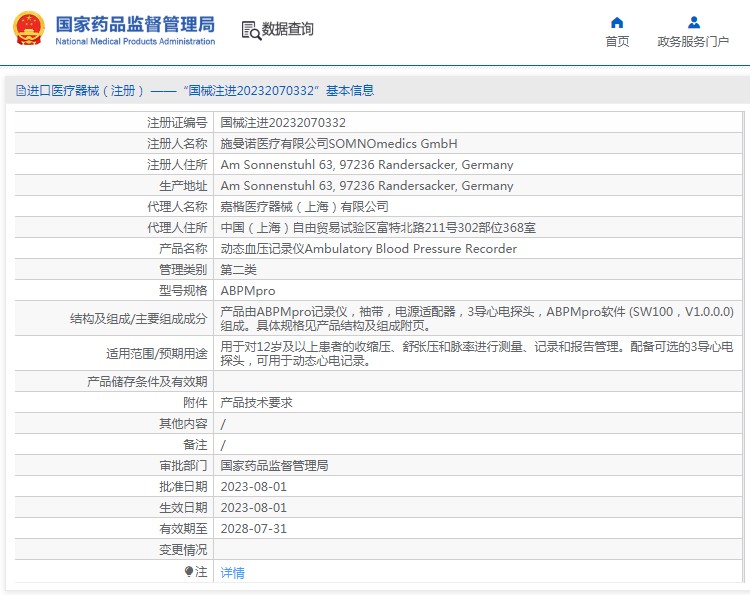Open the 政务服务门户 navigation item
This screenshot has height=595, width=750.
click(x=693, y=41)
